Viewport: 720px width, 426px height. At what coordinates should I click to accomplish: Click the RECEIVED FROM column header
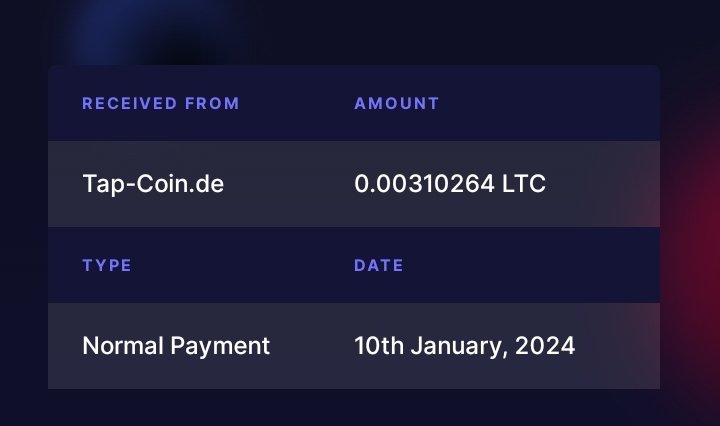[x=161, y=103]
